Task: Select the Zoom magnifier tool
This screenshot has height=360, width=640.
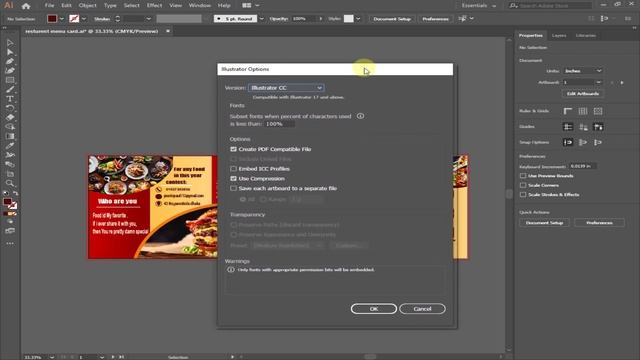Action: (10, 183)
